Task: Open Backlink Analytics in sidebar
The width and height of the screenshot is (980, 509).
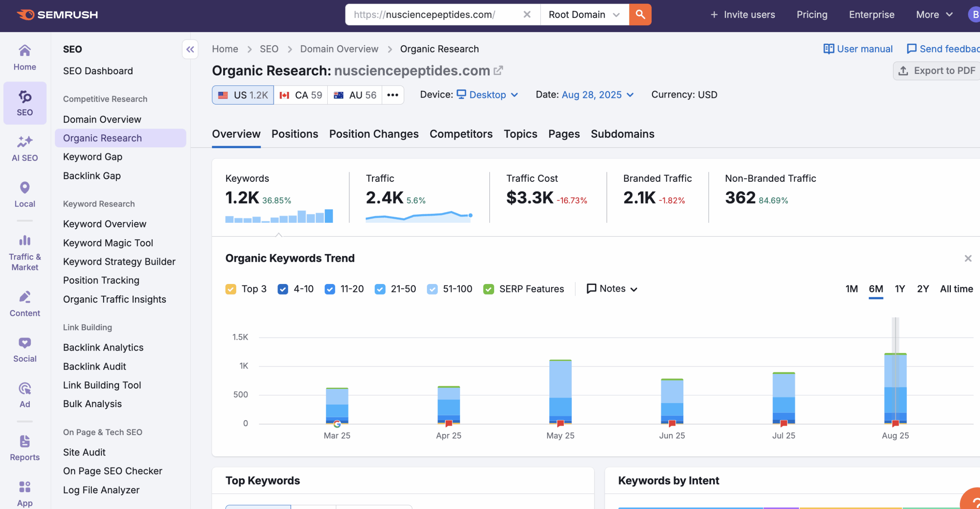Action: [x=103, y=347]
